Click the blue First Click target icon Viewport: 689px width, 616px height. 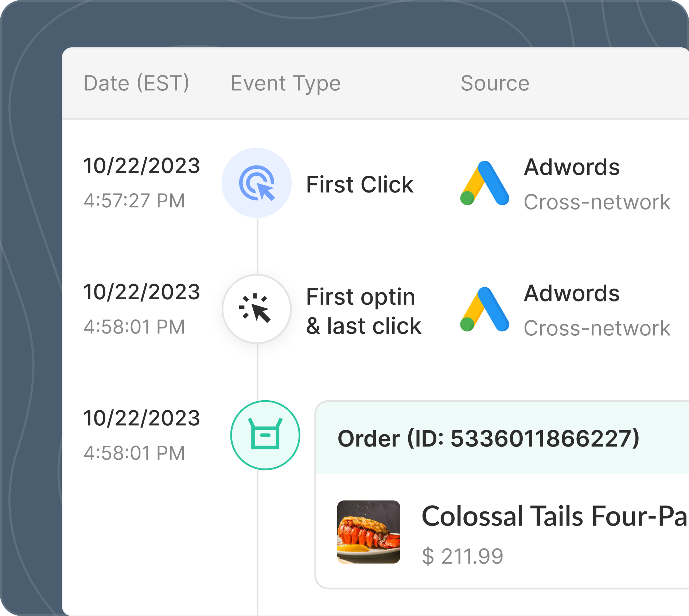click(x=257, y=183)
